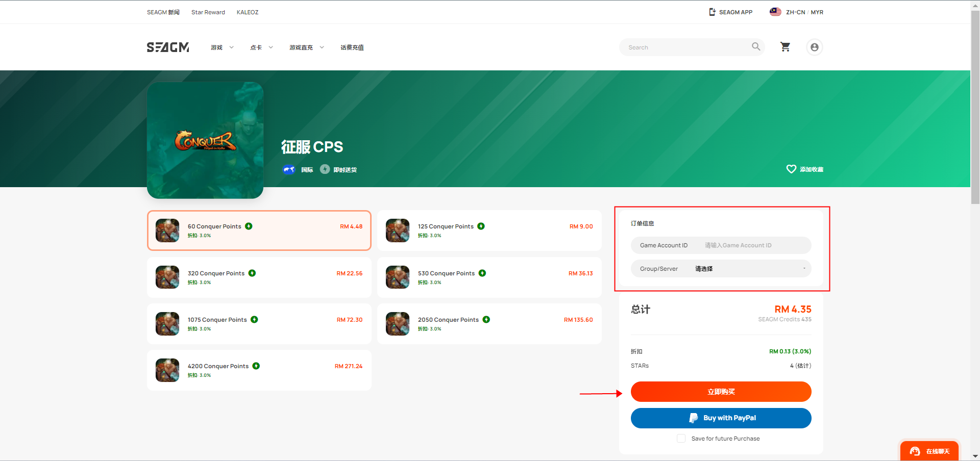Viewport: 980px width, 461px height.
Task: Click 即时送货 label in banner
Action: [345, 170]
